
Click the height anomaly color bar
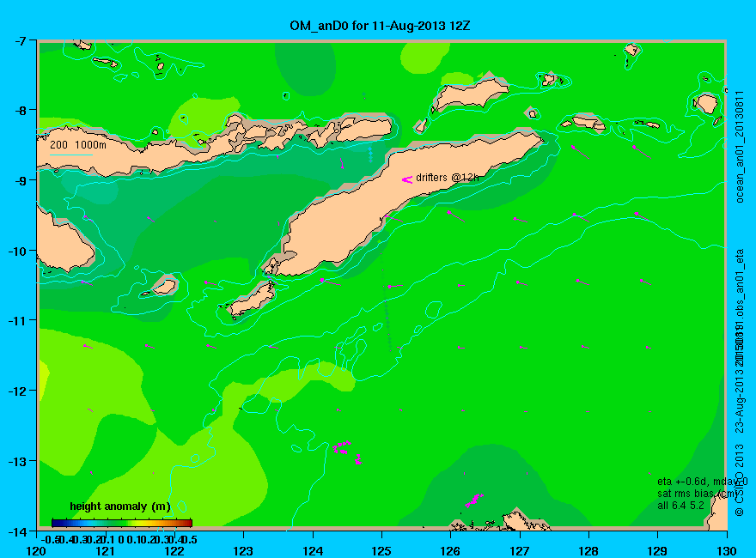122,523
